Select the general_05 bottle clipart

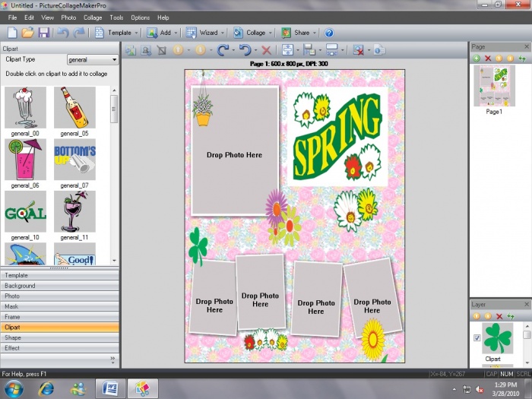pyautogui.click(x=74, y=107)
